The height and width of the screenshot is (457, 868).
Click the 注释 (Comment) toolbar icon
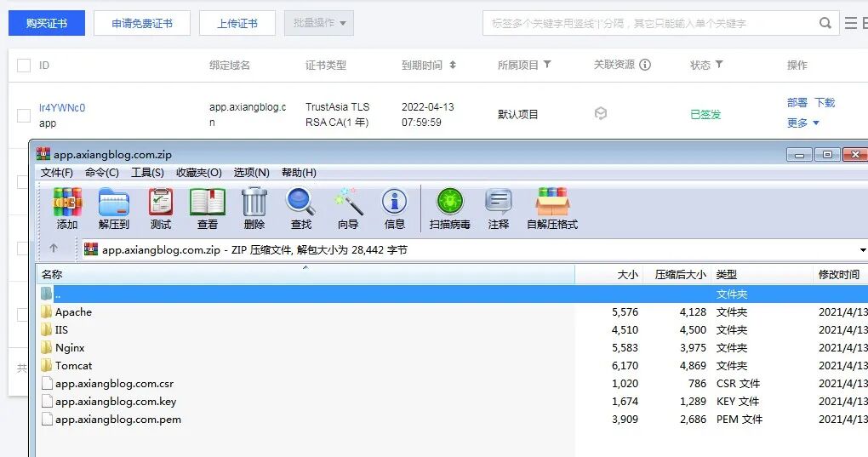point(498,202)
